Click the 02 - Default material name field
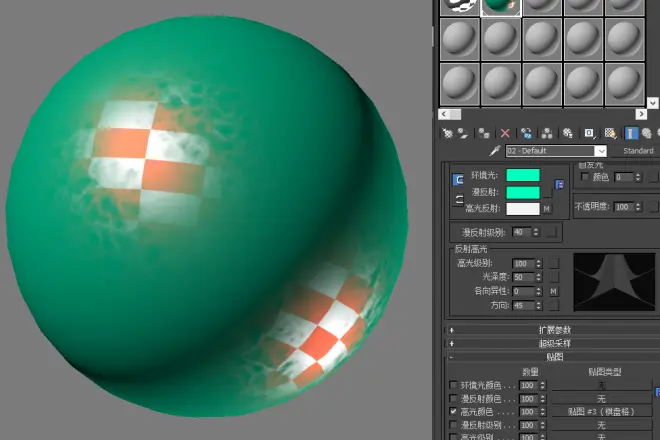 pos(551,151)
